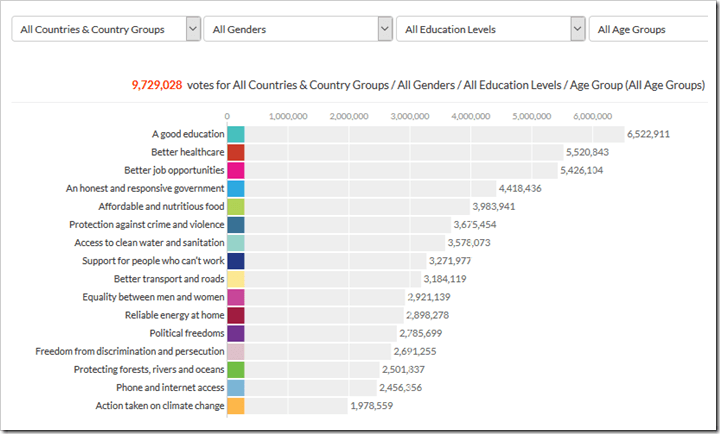Image resolution: width=720 pixels, height=434 pixels.
Task: Expand the All Genders dropdown arrow
Action: click(x=385, y=29)
